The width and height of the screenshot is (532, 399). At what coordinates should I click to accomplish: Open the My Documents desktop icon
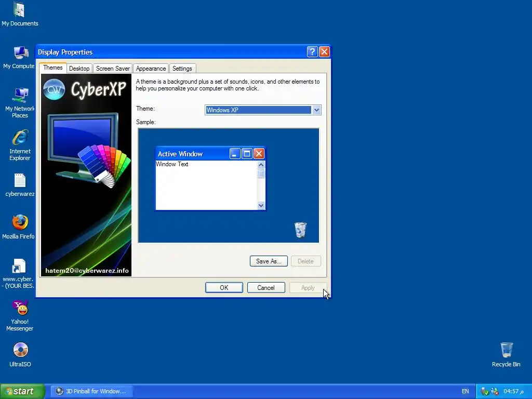point(20,14)
